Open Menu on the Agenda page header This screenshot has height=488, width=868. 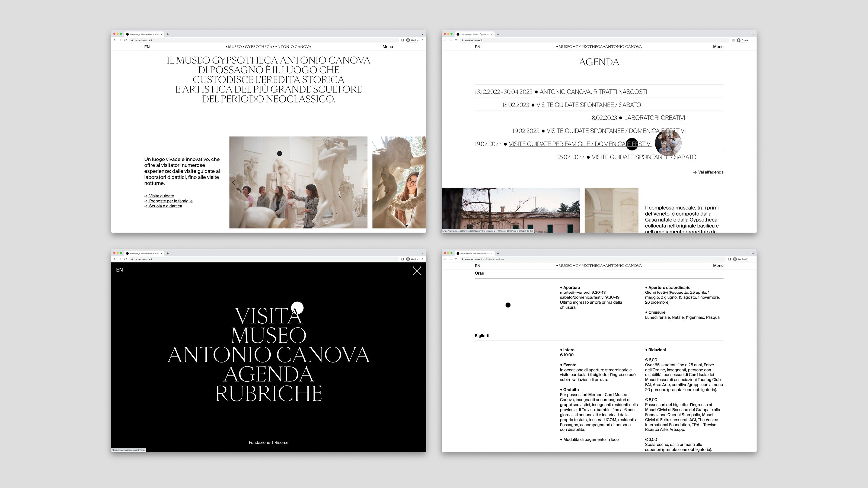tap(718, 47)
